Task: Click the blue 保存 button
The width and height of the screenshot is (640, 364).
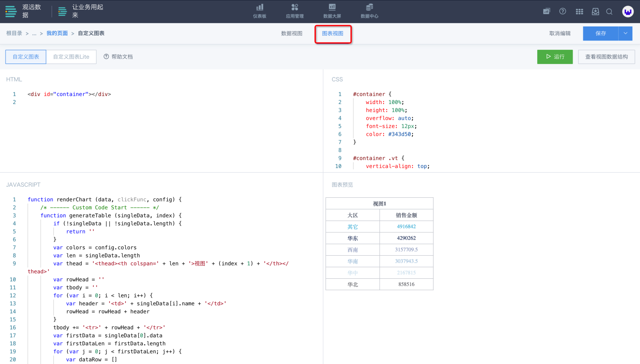Action: pos(601,34)
